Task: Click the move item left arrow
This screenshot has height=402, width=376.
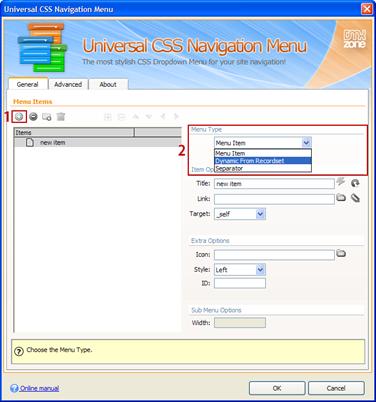Action: pos(163,117)
